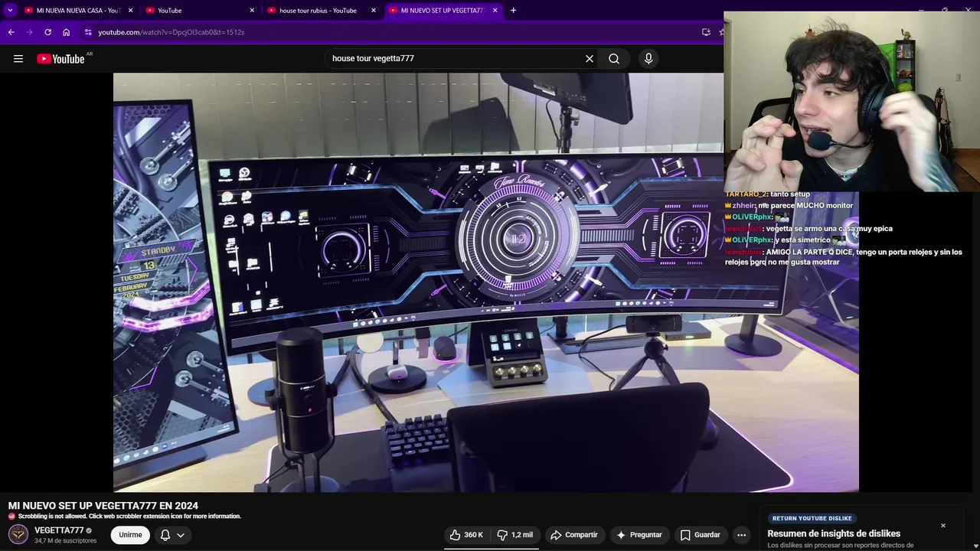Click 'Resumen de insights de dislikes' heading
This screenshot has height=551, width=980.
pos(834,533)
